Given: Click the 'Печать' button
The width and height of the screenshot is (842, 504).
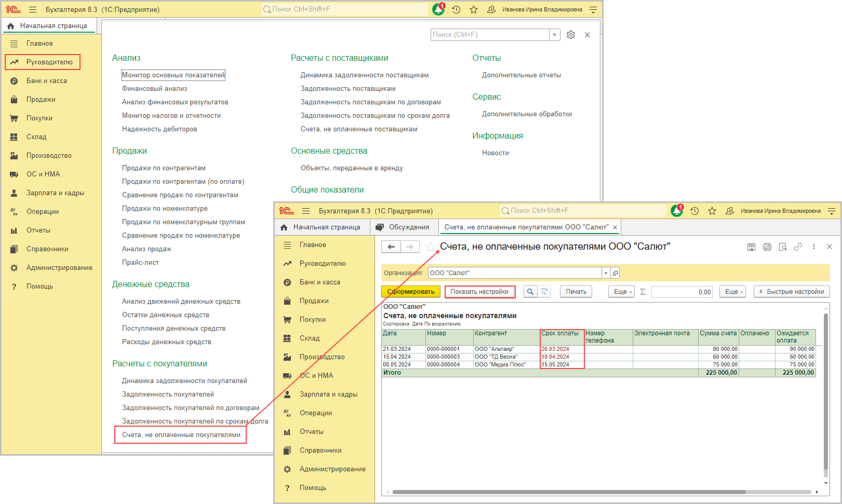Looking at the screenshot, I should [576, 292].
